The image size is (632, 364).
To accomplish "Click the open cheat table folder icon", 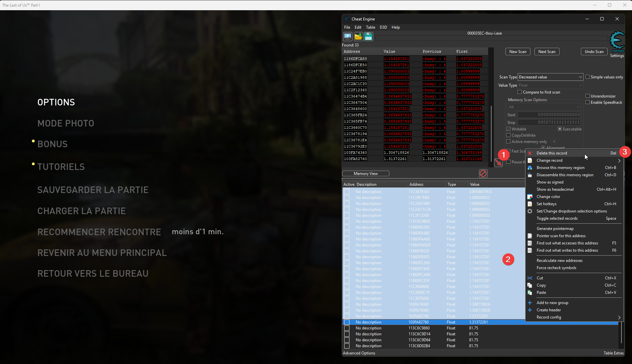I will tap(358, 37).
